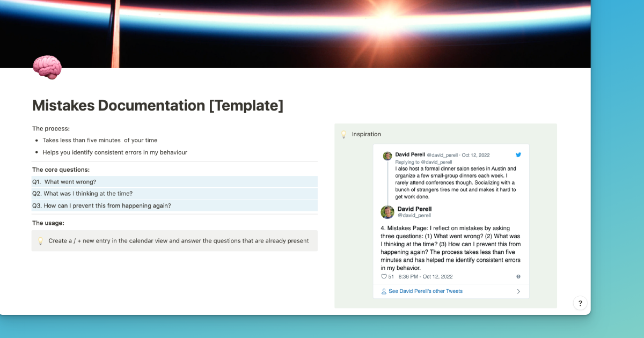The image size is (644, 338).
Task: Click the lightbulb icon beside Inspiration
Action: [x=344, y=134]
